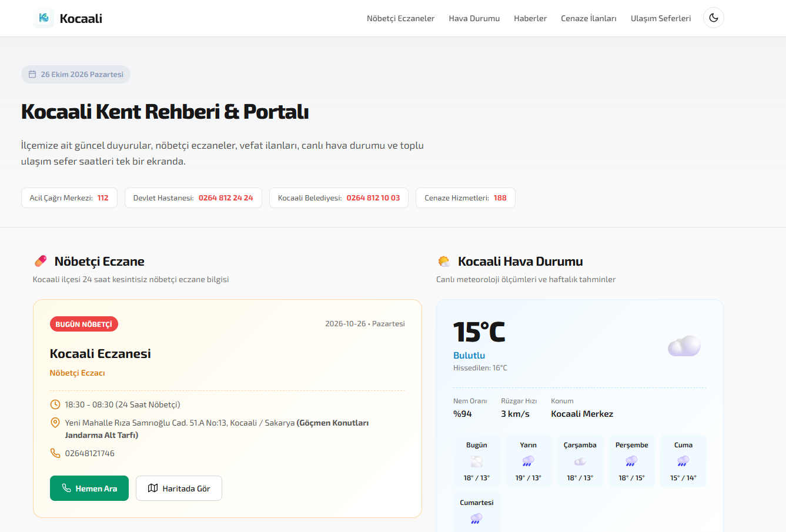Click the Hissedilen: 16°C text
The image size is (786, 532).
coord(480,368)
